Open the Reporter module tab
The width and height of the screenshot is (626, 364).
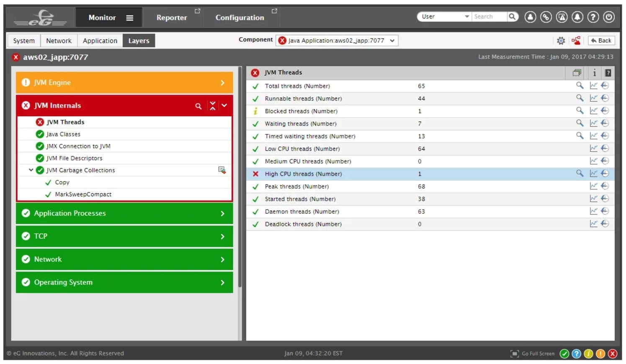(x=172, y=18)
